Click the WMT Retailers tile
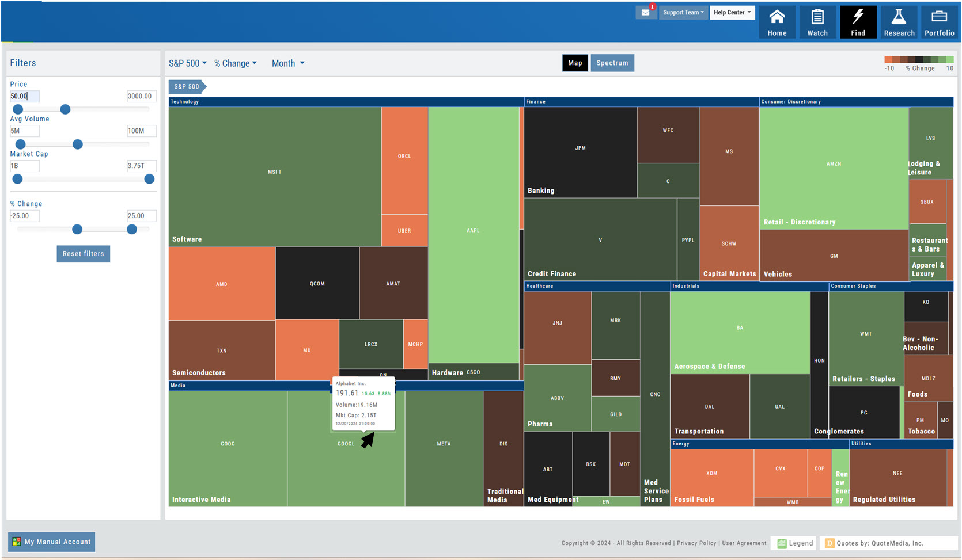The width and height of the screenshot is (962, 560). coord(866,338)
